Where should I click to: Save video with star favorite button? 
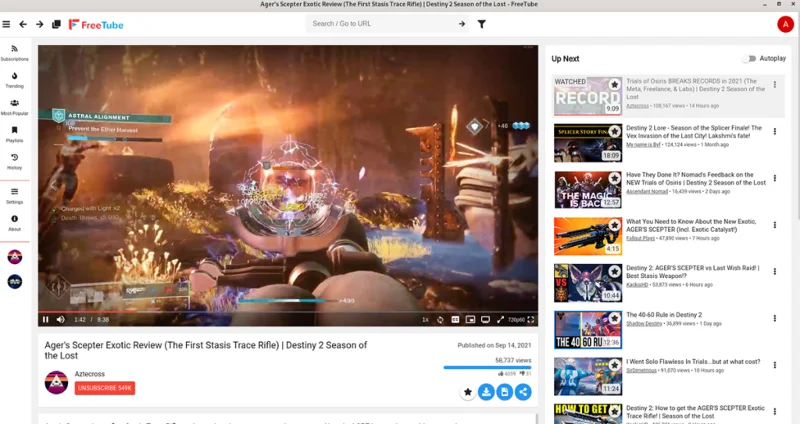click(x=467, y=392)
